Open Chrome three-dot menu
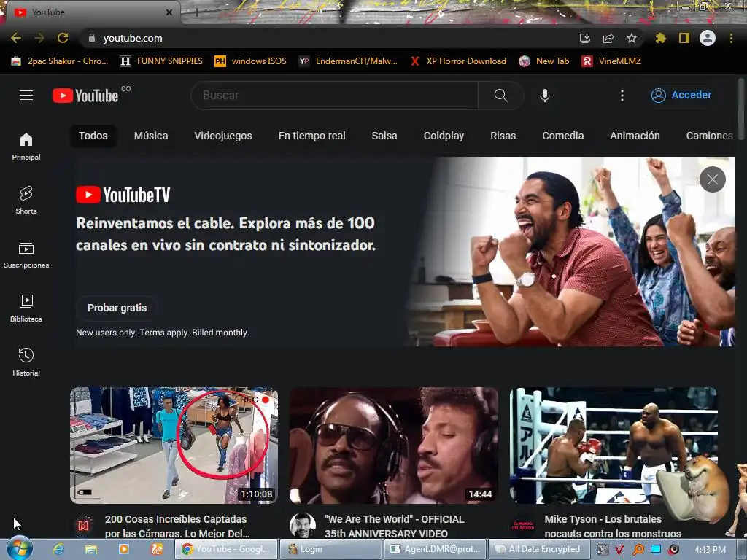 coord(731,38)
